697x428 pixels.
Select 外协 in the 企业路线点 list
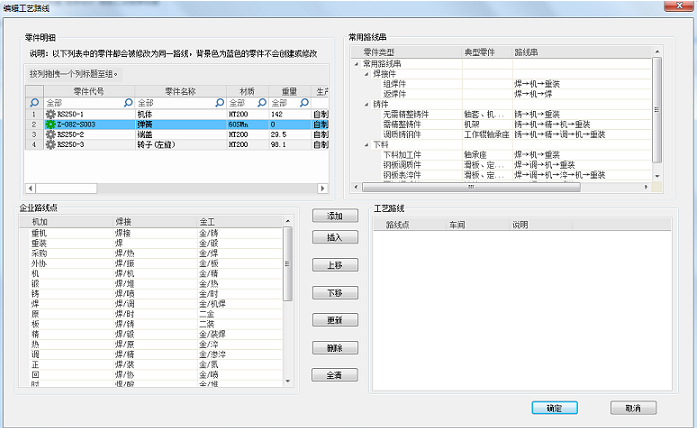coord(39,264)
